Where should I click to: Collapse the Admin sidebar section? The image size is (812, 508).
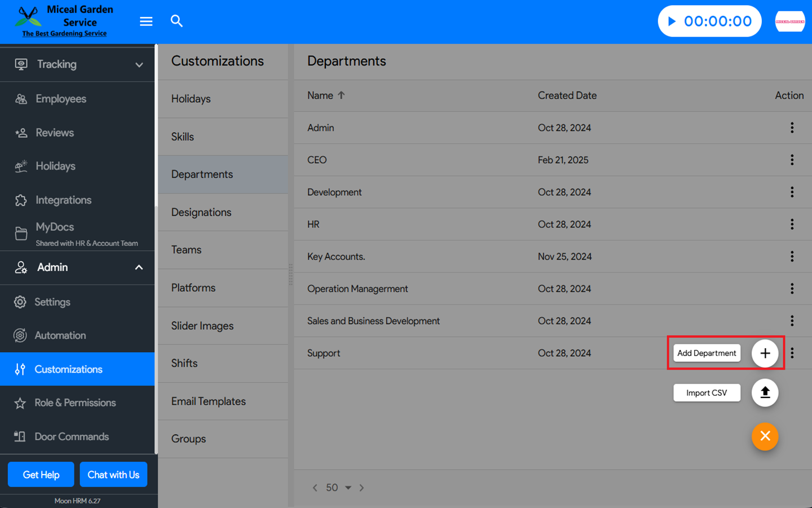[x=139, y=268]
